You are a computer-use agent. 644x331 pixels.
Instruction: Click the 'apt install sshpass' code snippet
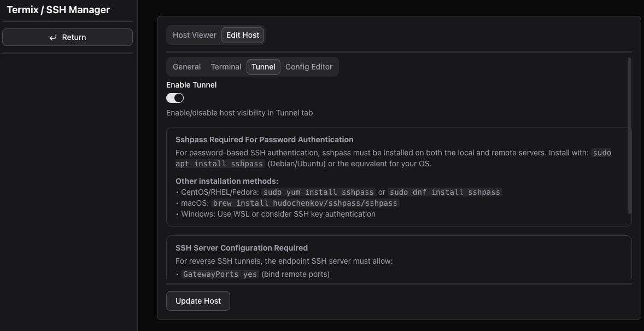[x=220, y=164]
